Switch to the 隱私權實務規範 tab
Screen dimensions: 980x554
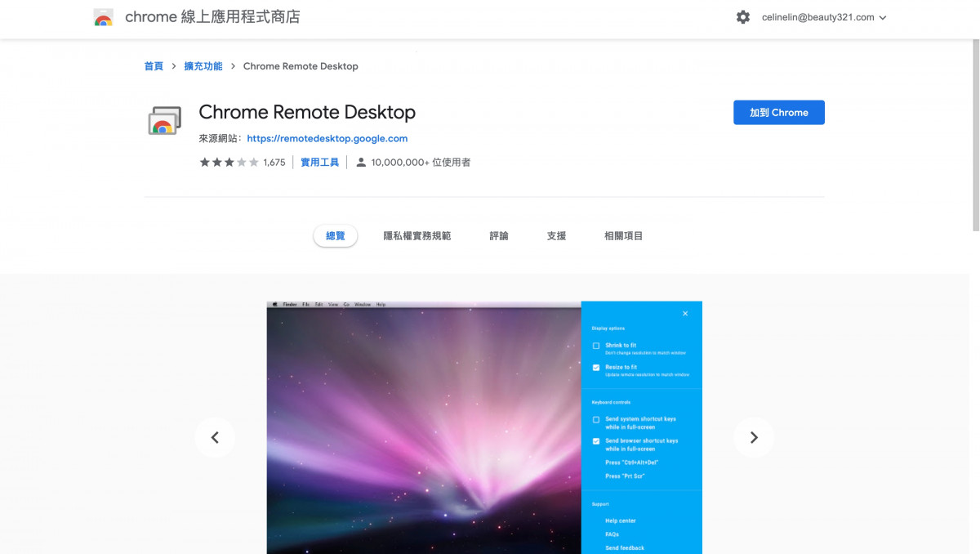click(x=417, y=236)
